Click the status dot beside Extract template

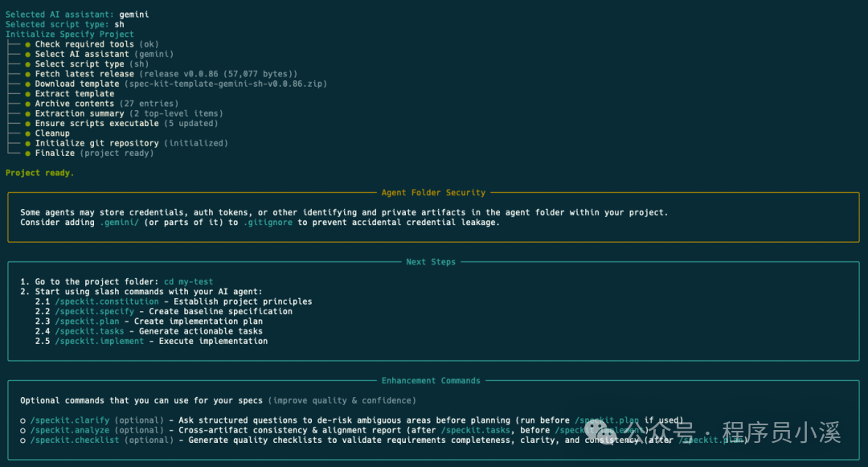27,94
